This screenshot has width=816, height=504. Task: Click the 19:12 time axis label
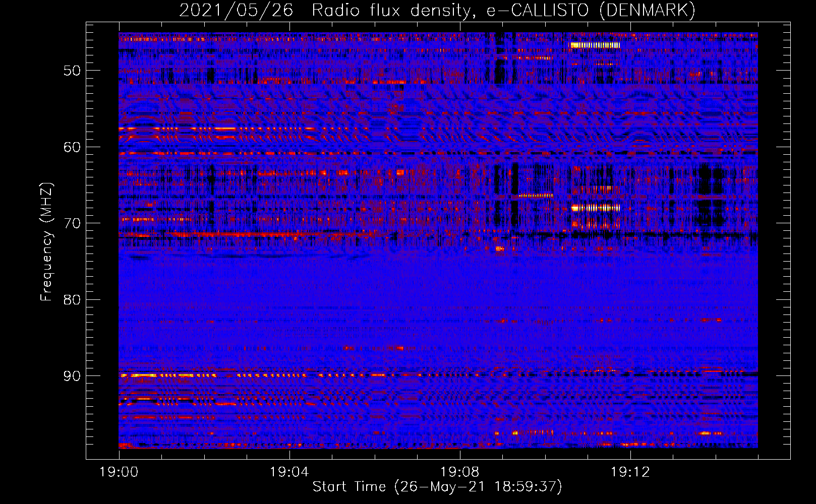pos(630,472)
